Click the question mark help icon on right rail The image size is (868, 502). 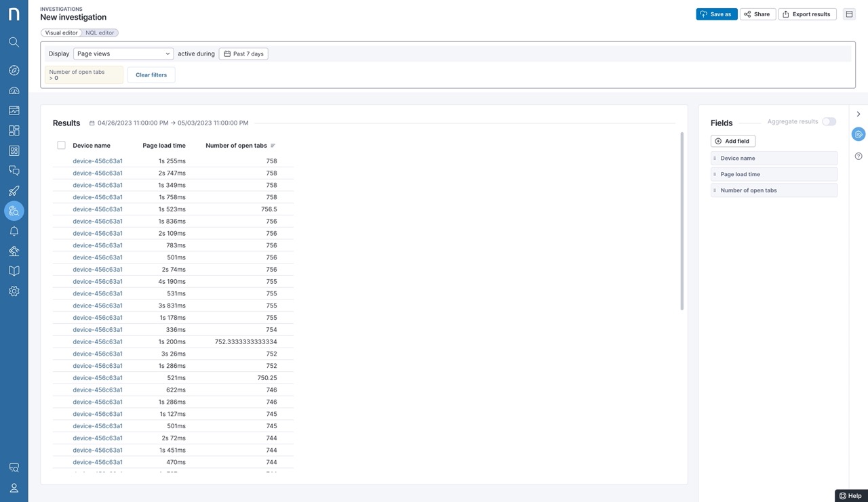(859, 156)
